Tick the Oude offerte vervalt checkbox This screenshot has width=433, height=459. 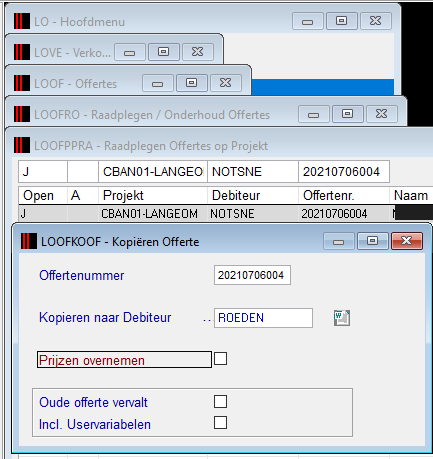click(x=220, y=401)
